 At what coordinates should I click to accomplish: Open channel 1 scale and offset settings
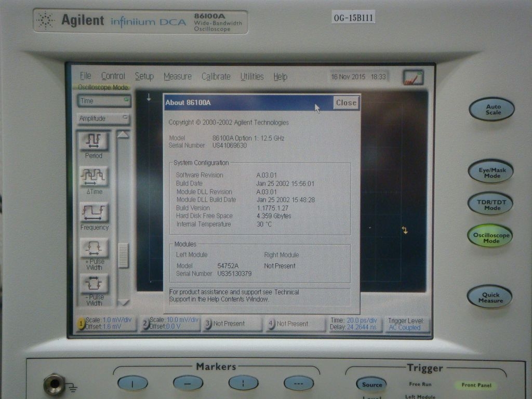tap(106, 323)
